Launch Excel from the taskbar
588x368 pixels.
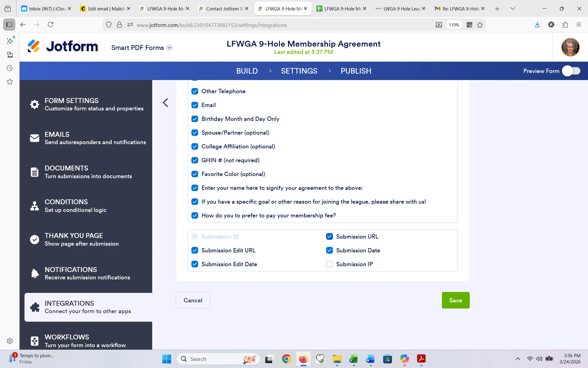coord(353,359)
